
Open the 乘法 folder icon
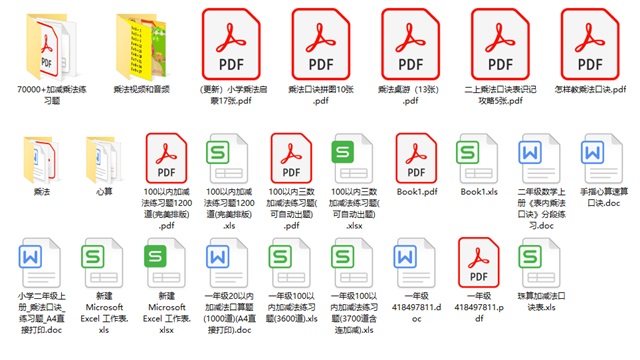[x=41, y=159]
